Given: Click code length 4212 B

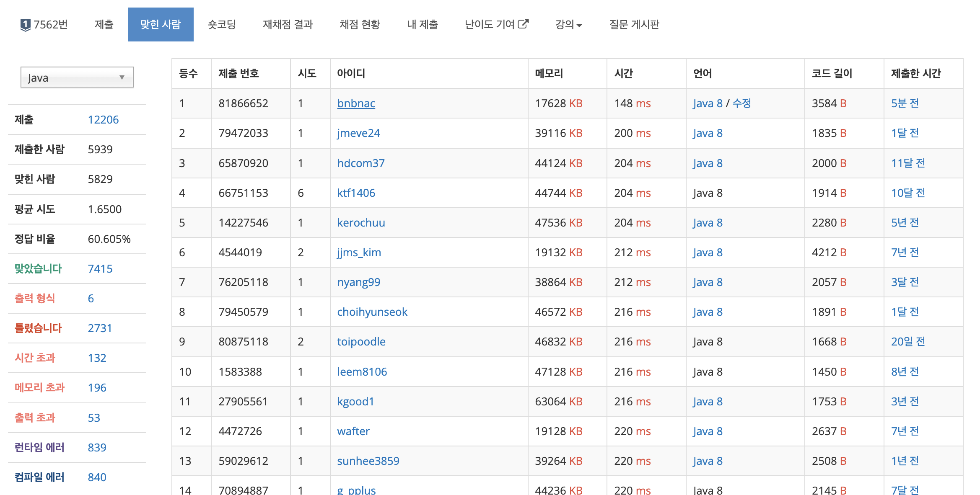Looking at the screenshot, I should 830,253.
